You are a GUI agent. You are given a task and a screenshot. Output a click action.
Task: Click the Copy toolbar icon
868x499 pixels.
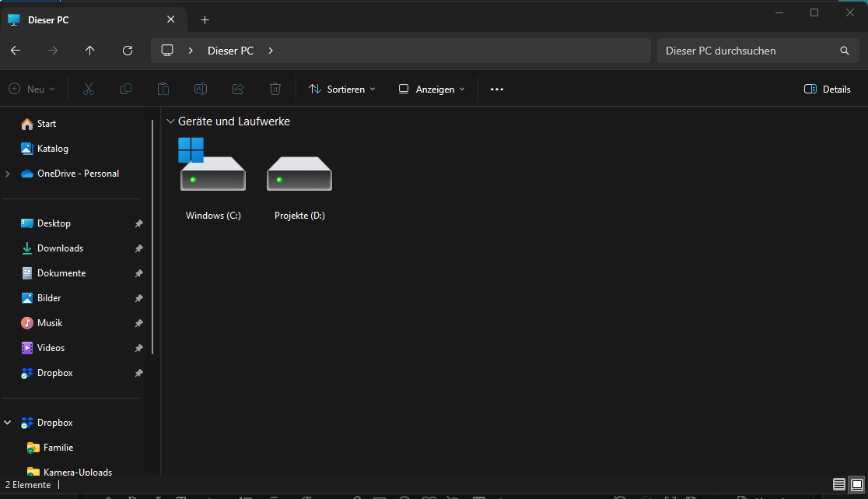tap(126, 90)
